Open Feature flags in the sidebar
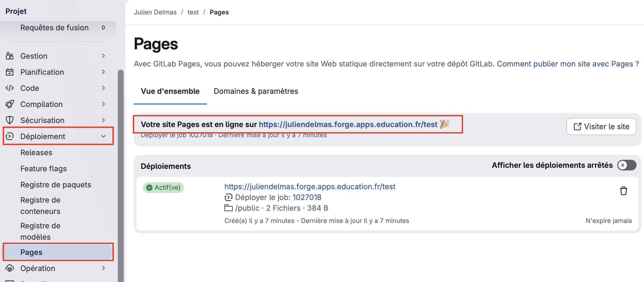Viewport: 644px width, 282px height. (44, 169)
